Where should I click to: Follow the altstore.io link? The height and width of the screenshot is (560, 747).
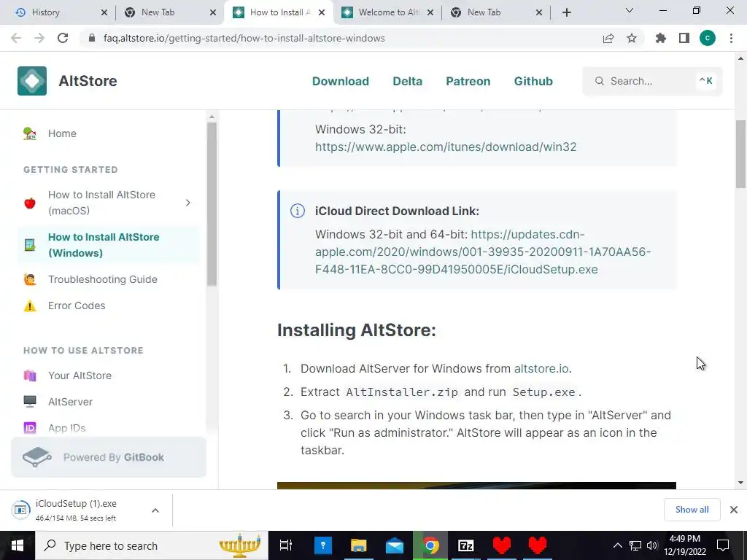click(x=541, y=368)
